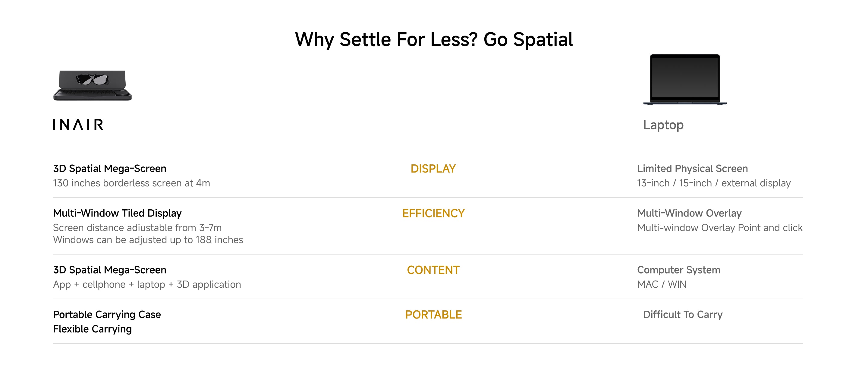Select the Laptop column label
The height and width of the screenshot is (374, 868).
[x=663, y=125]
